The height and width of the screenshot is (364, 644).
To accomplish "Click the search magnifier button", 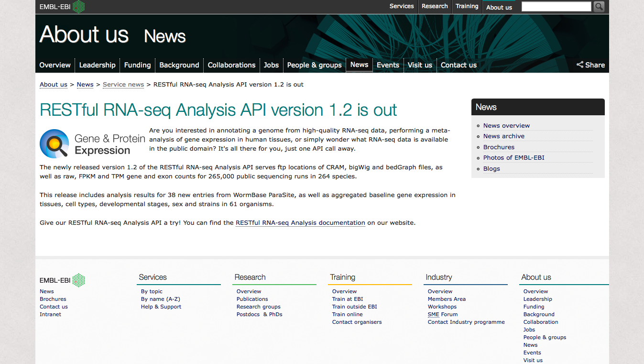I will (599, 7).
